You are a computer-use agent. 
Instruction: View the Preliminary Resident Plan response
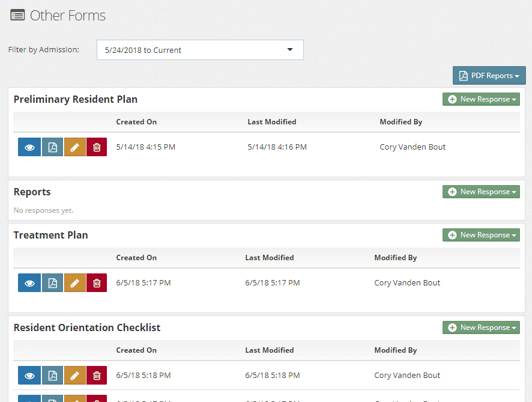pyautogui.click(x=29, y=147)
